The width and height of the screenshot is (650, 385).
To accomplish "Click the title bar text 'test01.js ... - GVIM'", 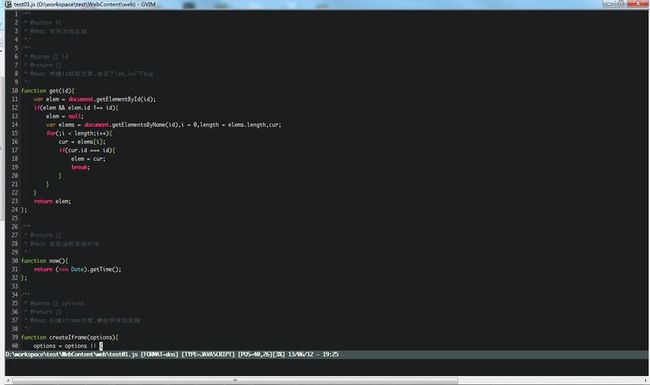I will pos(85,4).
